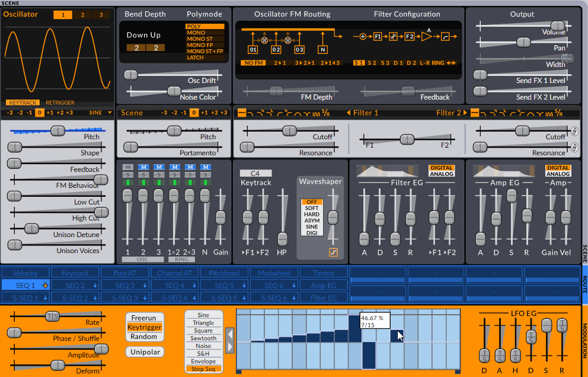The width and height of the screenshot is (588, 377).
Task: Select Filter 1 highpass 24 dB icon
Action: (x=289, y=113)
